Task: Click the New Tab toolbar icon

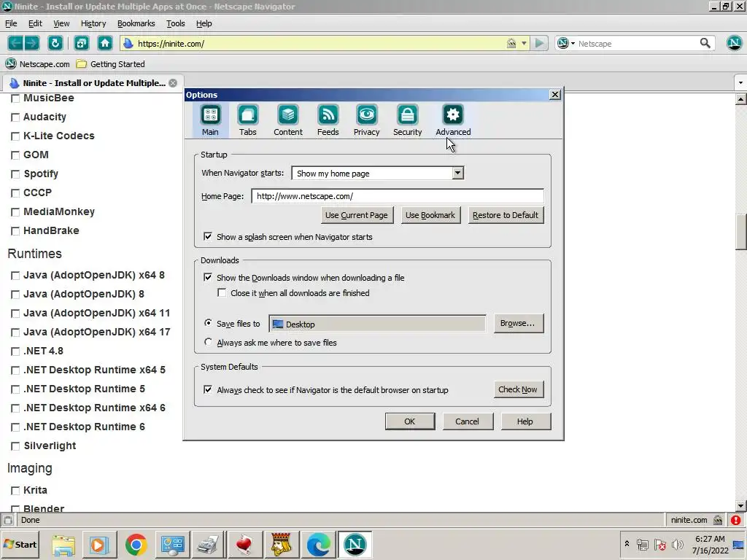Action: [82, 43]
